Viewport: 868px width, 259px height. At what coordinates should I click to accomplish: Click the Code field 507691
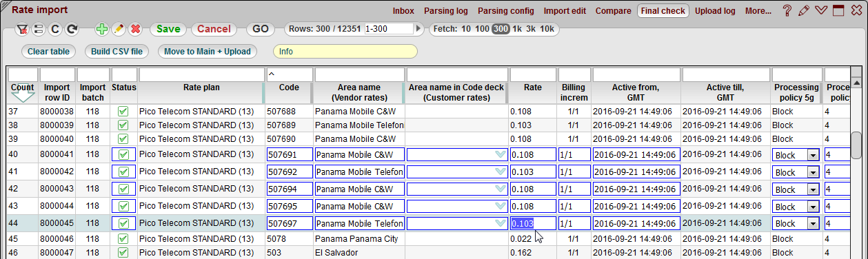point(290,154)
